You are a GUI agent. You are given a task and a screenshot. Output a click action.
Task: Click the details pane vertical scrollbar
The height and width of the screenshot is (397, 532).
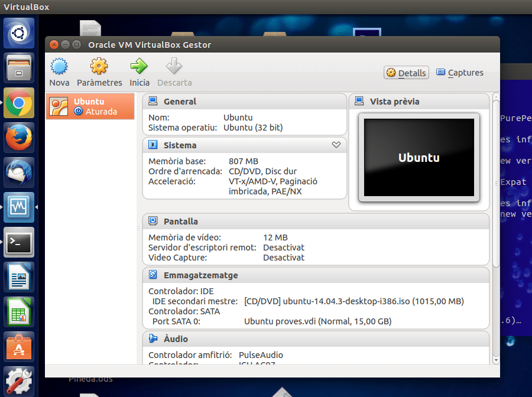(496, 183)
